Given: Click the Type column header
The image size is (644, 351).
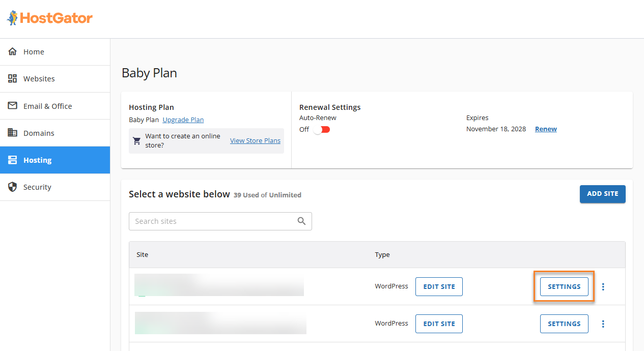Looking at the screenshot, I should (382, 254).
